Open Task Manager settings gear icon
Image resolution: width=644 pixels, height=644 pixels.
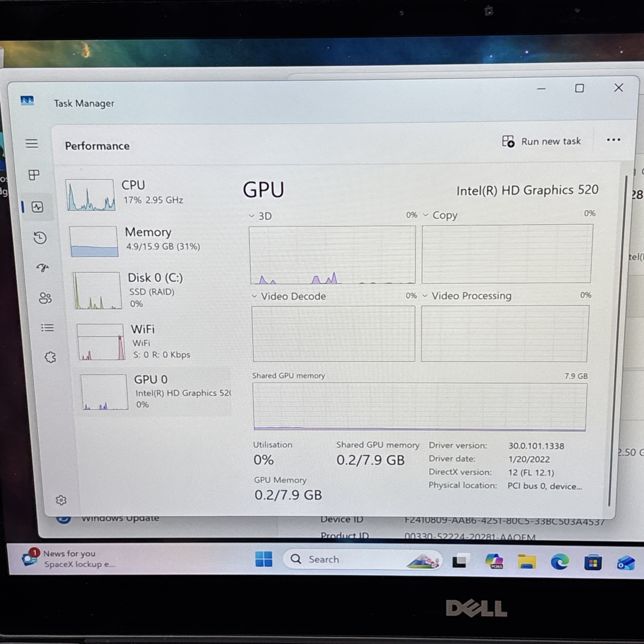61,500
